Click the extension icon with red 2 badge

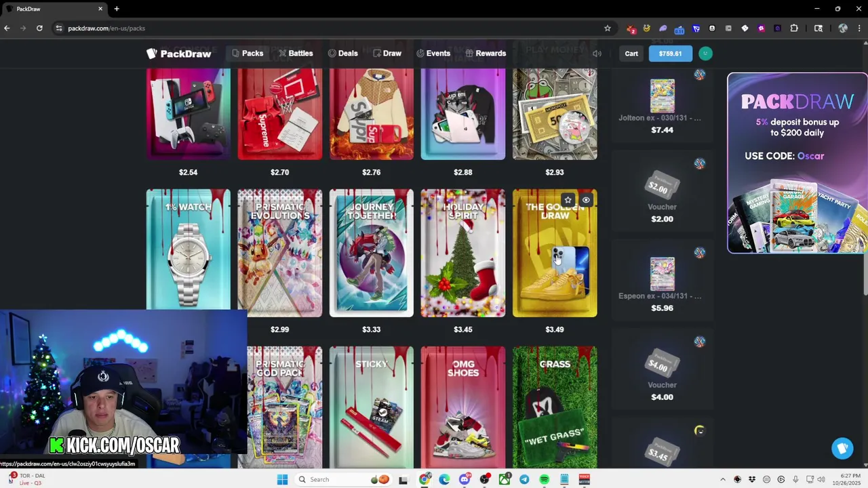coord(631,28)
